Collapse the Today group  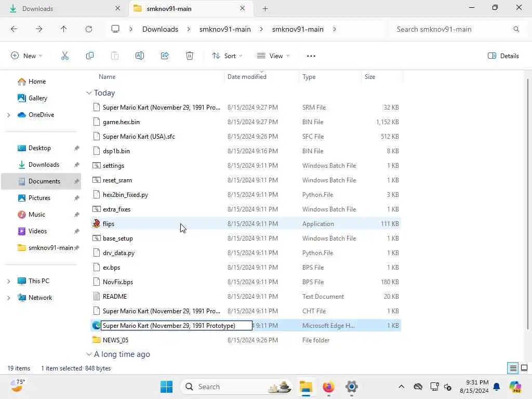(x=89, y=93)
